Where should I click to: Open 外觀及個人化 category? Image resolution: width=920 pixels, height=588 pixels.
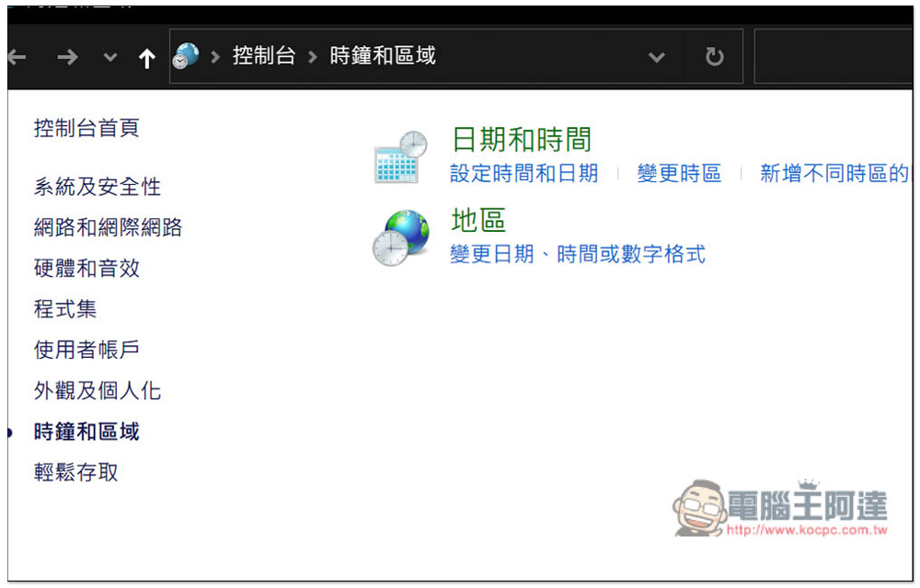point(98,390)
